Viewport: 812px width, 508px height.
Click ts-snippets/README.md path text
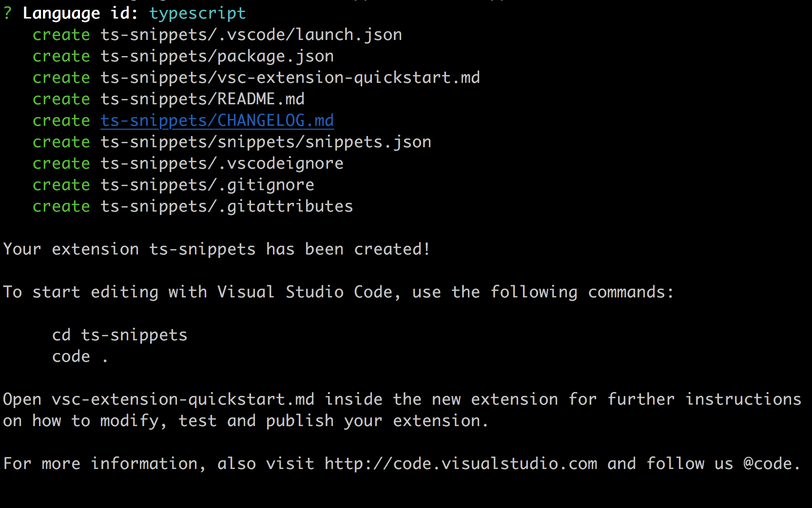click(x=202, y=99)
